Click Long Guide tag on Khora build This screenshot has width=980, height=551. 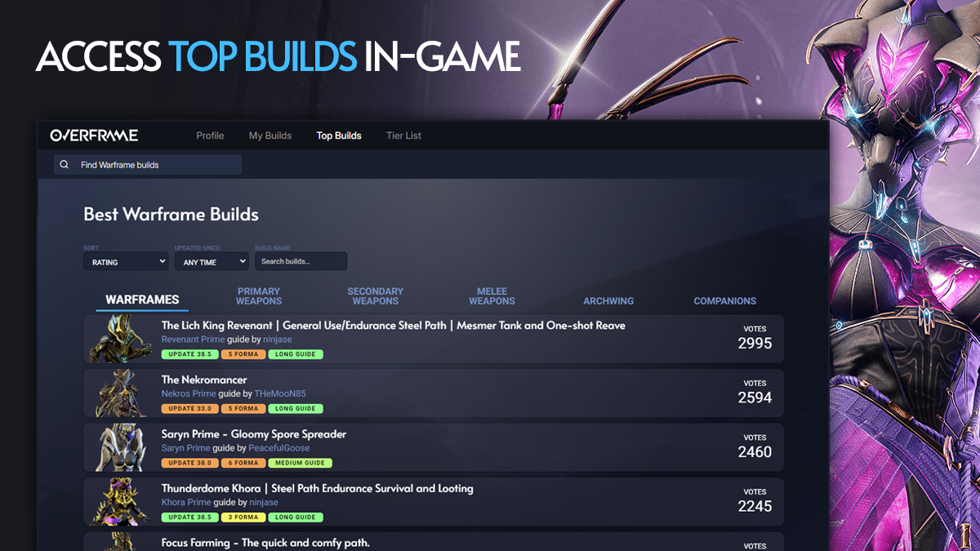pos(296,517)
